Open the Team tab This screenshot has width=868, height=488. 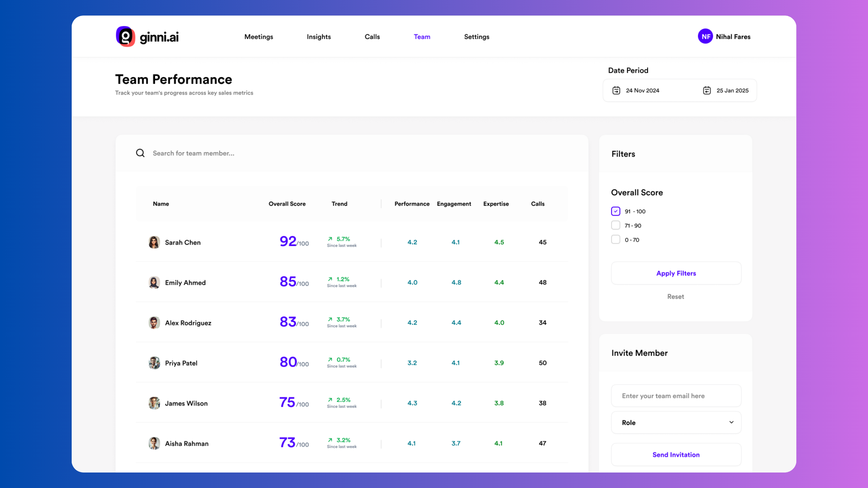[x=422, y=37]
